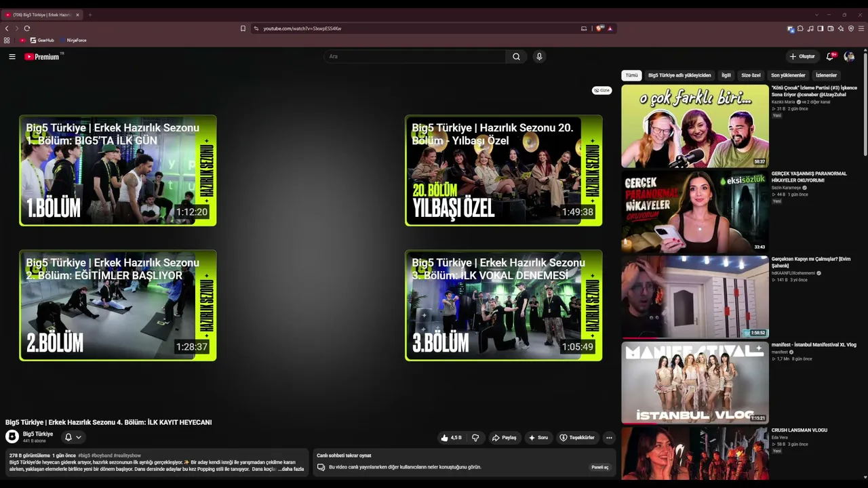Bookmark this page in the address bar
868x488 pixels.
(x=243, y=28)
